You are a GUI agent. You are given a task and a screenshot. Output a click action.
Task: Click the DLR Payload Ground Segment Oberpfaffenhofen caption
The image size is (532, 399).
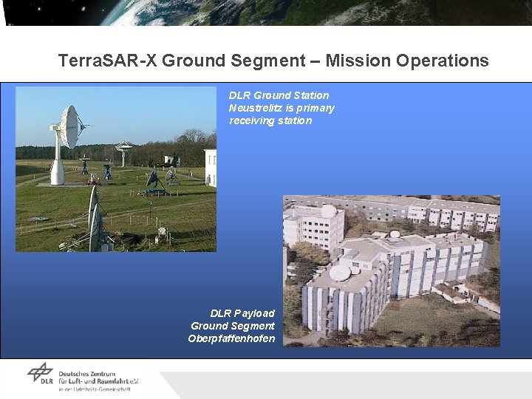232,326
